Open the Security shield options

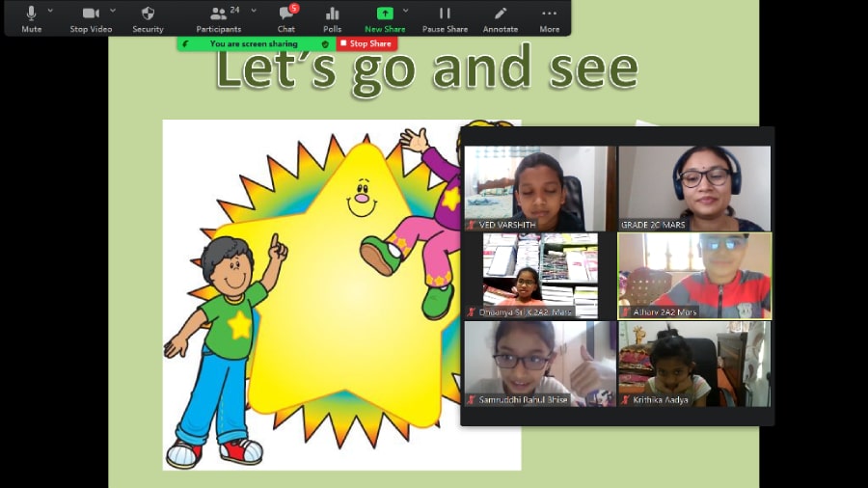(x=148, y=17)
